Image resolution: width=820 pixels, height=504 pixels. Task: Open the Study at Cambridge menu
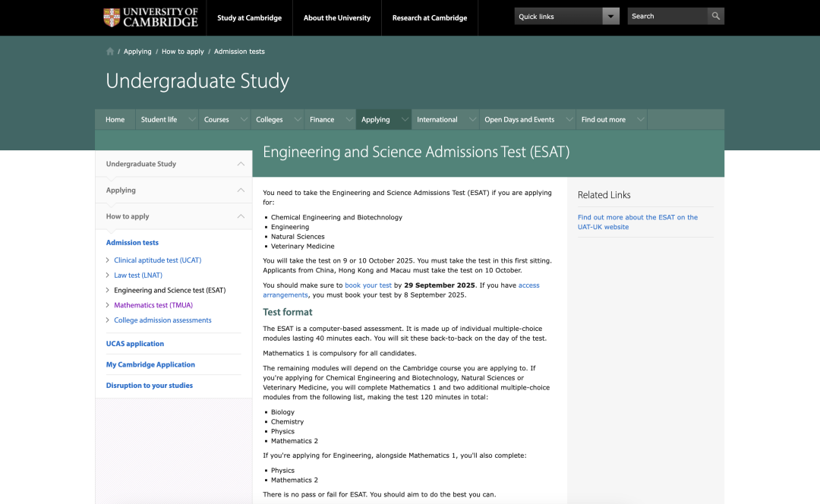249,17
